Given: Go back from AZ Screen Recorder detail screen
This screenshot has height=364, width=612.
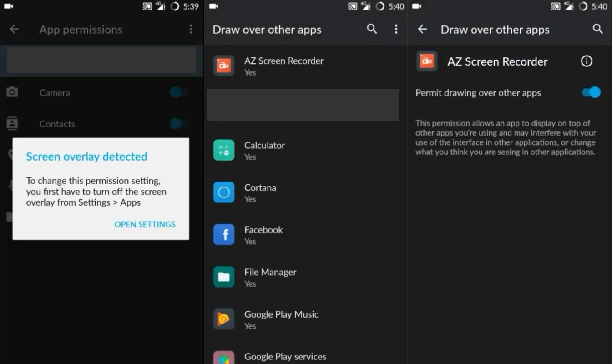Looking at the screenshot, I should [423, 30].
